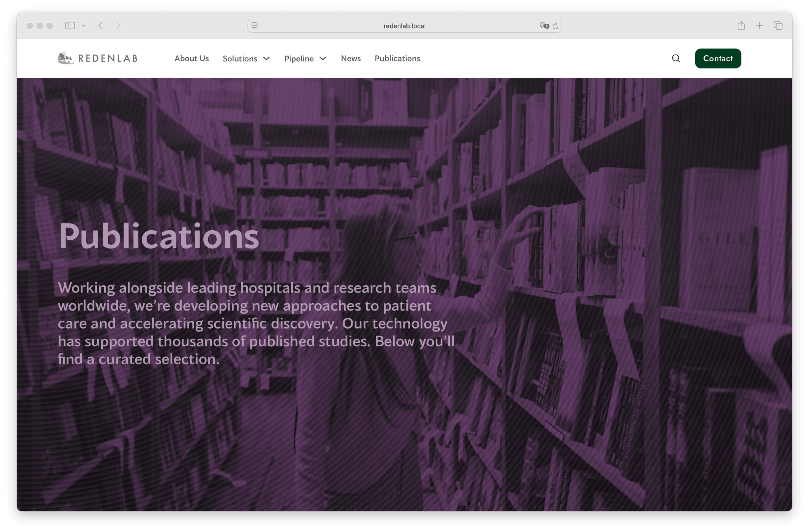Click the Publications hero heading
Viewport: 809px width, 532px height.
coord(159,236)
